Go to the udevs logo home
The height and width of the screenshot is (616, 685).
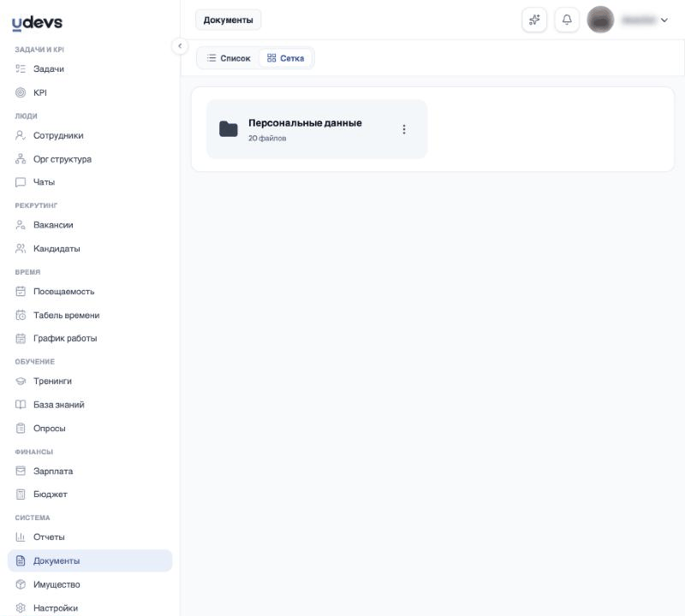(37, 23)
